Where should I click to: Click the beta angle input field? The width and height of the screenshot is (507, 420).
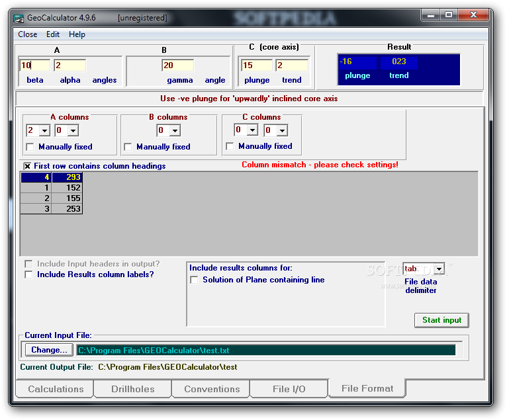35,65
